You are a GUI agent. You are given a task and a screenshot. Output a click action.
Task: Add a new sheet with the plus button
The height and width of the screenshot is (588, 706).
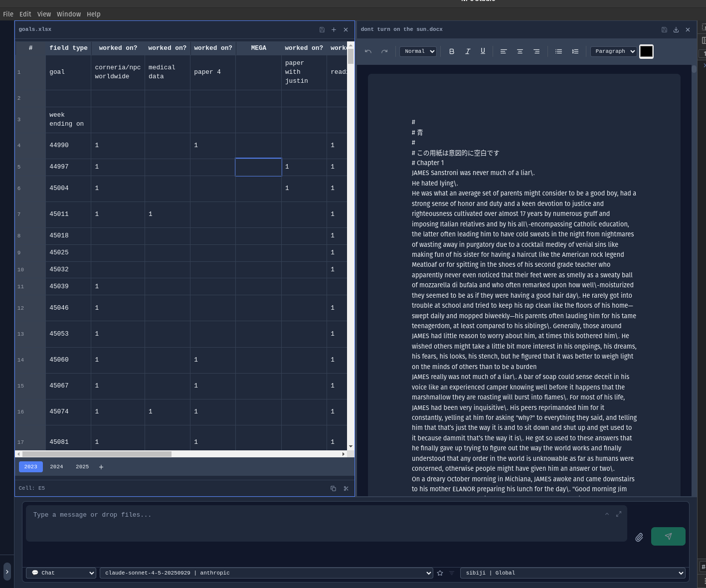coord(101,466)
